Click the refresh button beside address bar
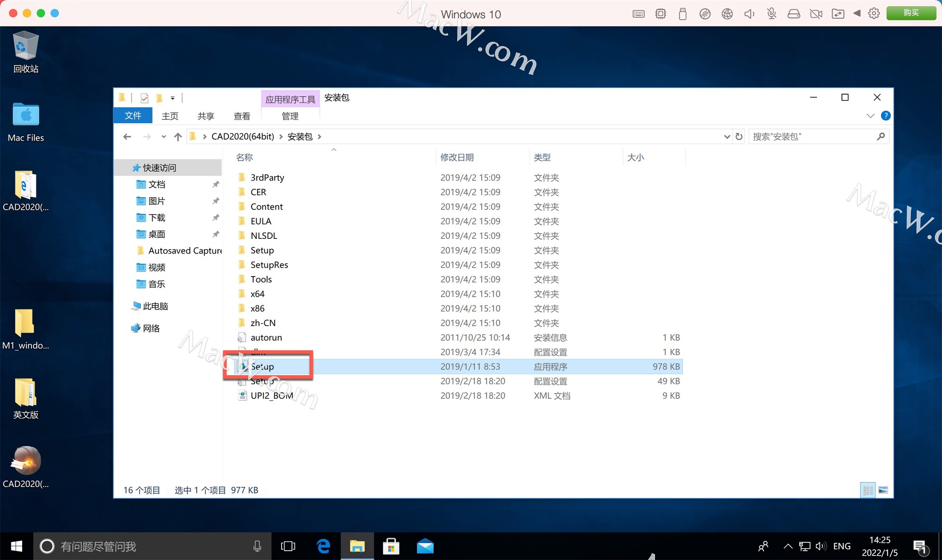 coord(739,137)
